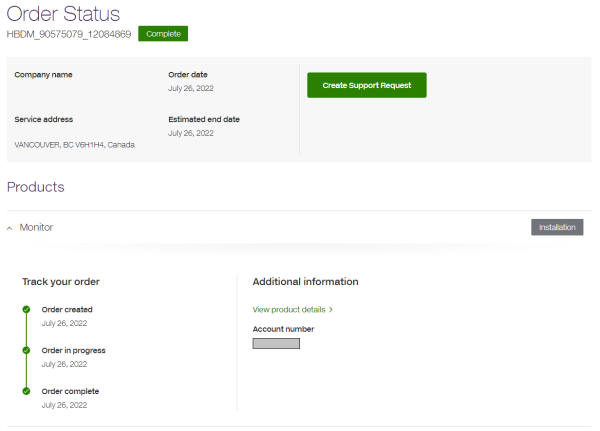
Task: Select the Order created checkmark icon
Action: coord(26,309)
